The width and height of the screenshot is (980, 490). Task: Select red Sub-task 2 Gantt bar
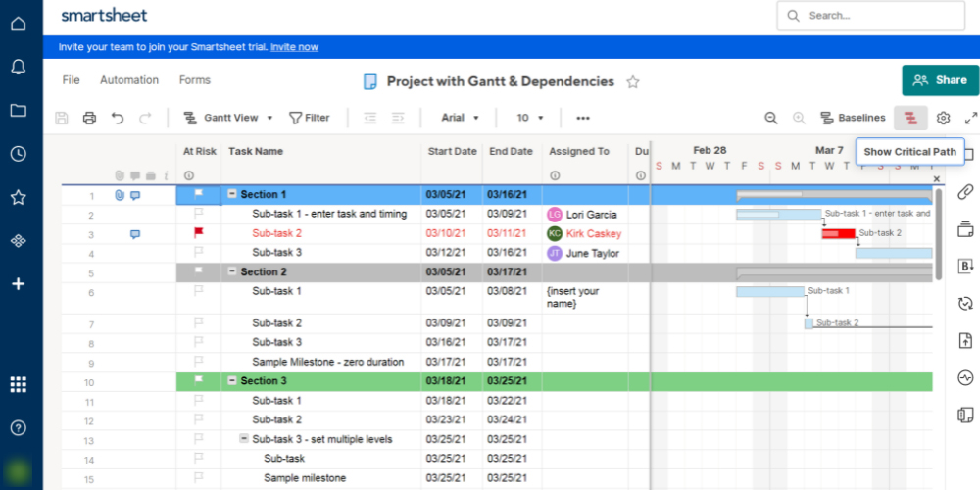(838, 234)
